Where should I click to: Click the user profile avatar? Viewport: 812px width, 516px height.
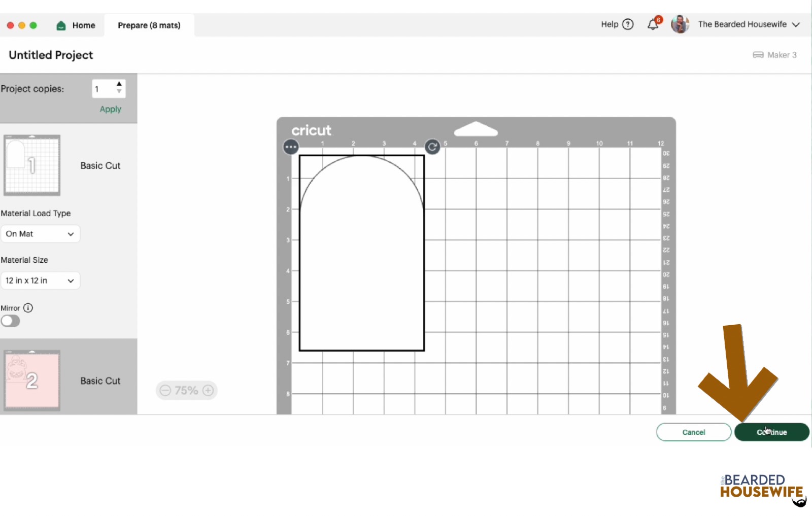pyautogui.click(x=680, y=24)
